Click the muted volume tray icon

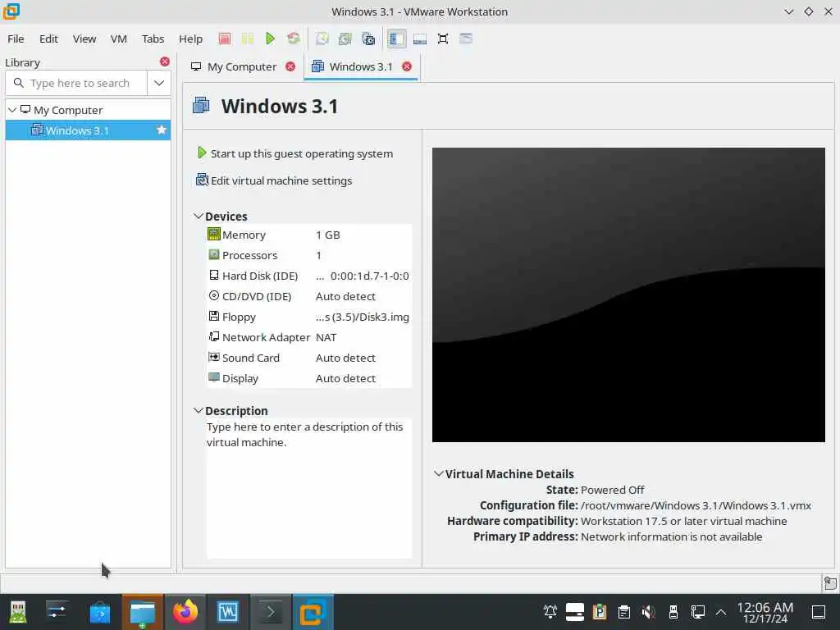click(649, 612)
